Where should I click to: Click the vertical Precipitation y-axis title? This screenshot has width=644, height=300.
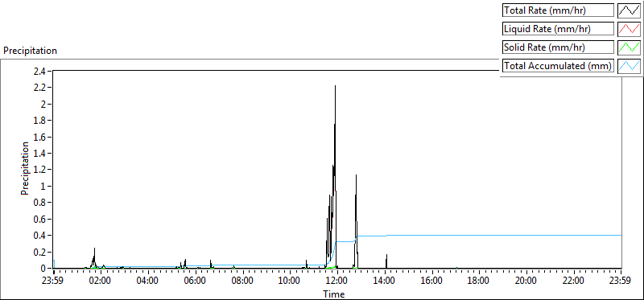(25, 169)
